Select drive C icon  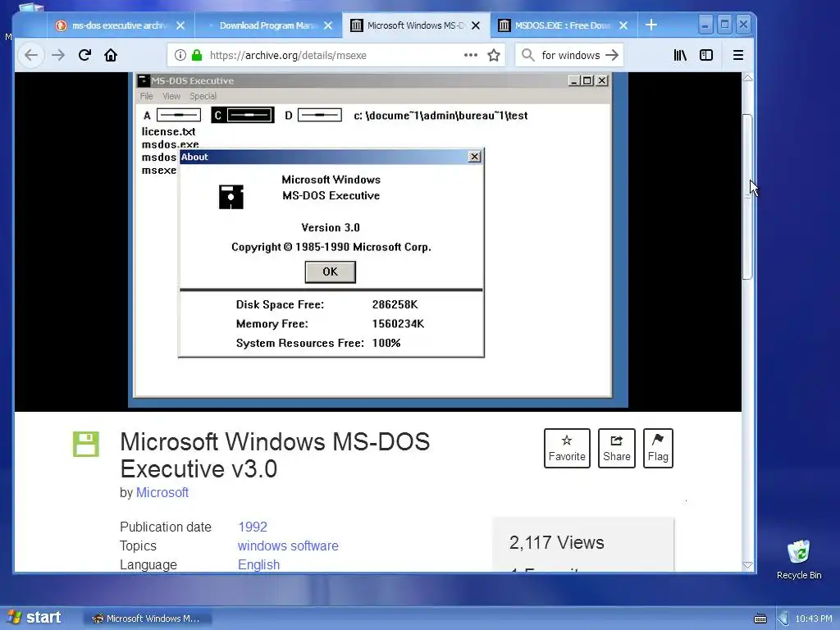[x=243, y=115]
